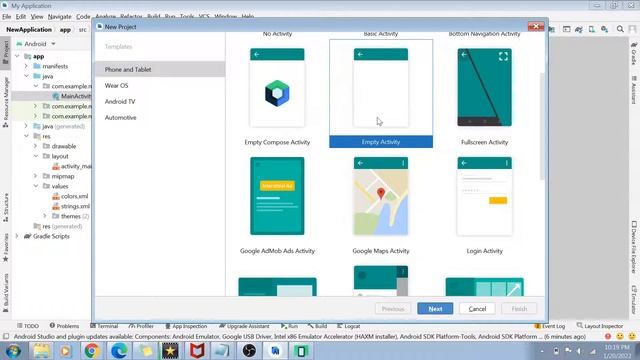Open the Terminal tool window
The height and width of the screenshot is (360, 640).
pyautogui.click(x=104, y=326)
